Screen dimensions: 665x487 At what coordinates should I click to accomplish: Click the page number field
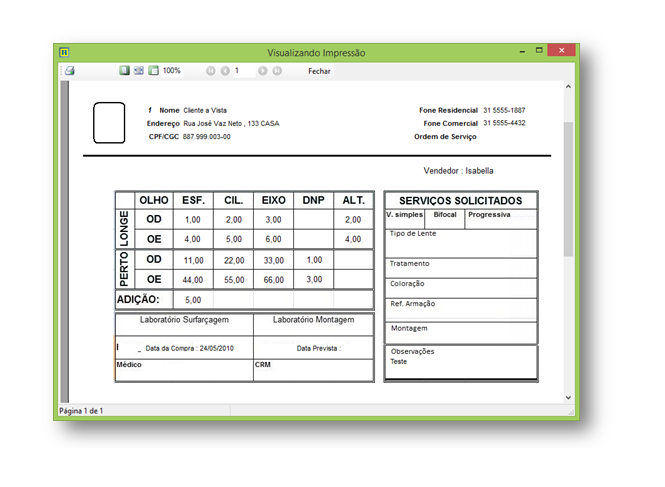(242, 71)
